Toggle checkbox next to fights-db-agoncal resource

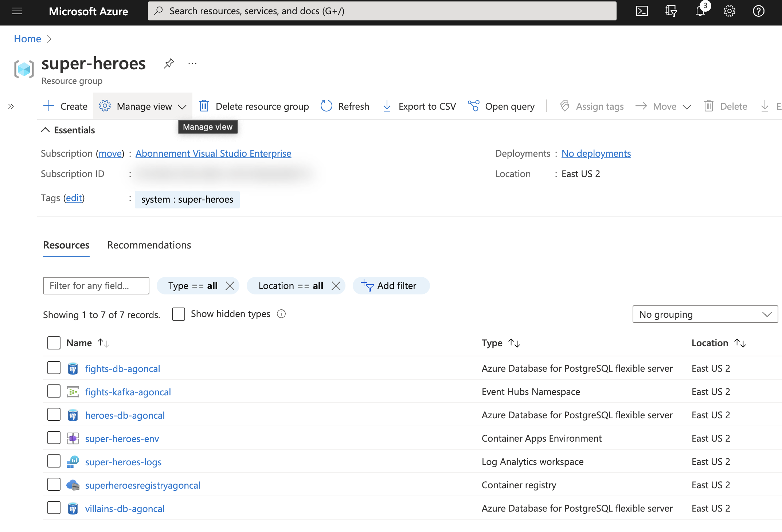53,368
